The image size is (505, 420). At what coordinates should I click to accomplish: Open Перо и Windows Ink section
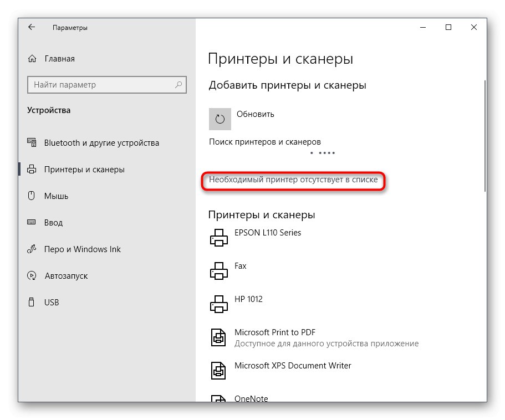click(x=82, y=249)
